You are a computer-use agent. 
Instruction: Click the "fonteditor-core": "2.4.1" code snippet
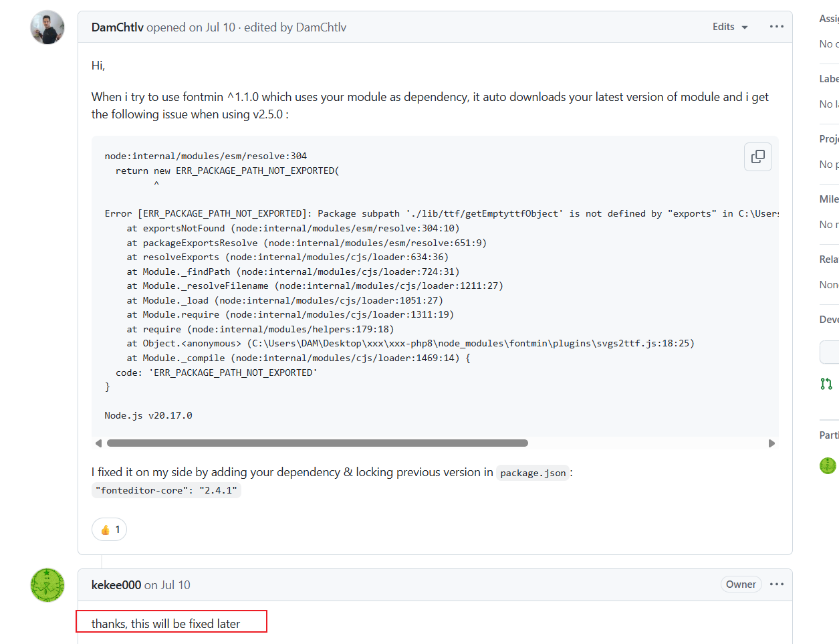(166, 490)
